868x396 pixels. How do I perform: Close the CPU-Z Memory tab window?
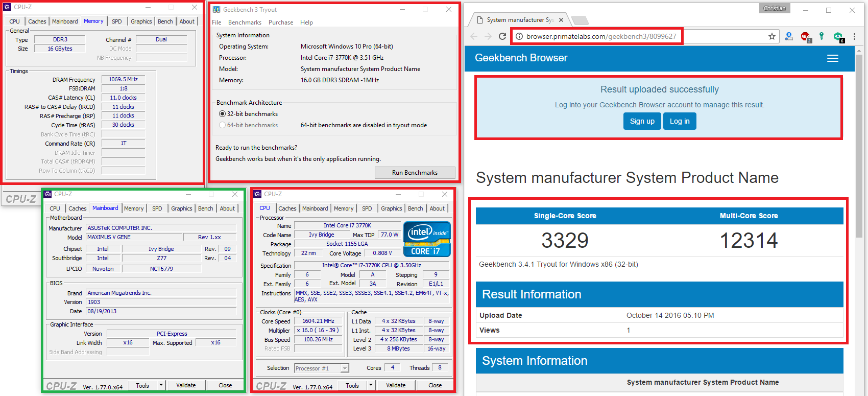[195, 7]
